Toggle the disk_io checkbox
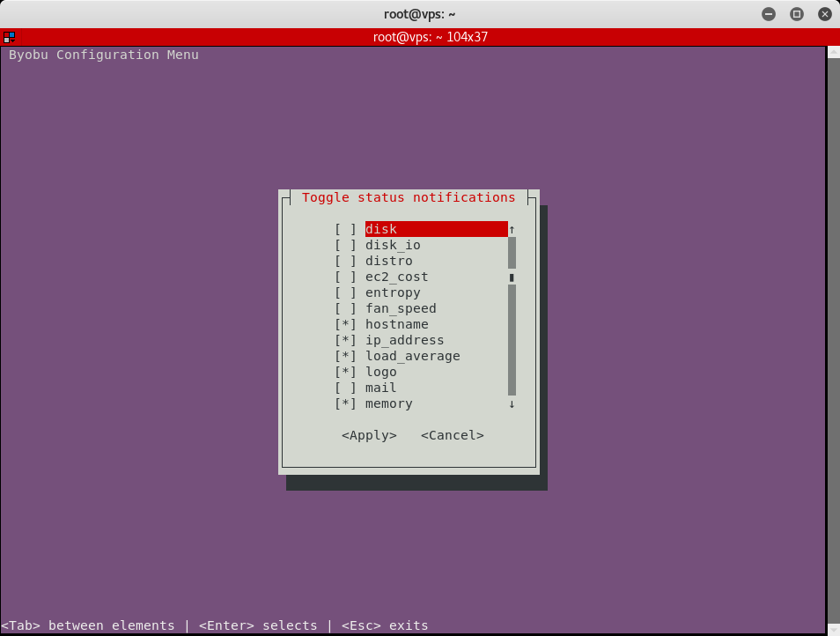Screen dimensions: 840x636 (345, 246)
